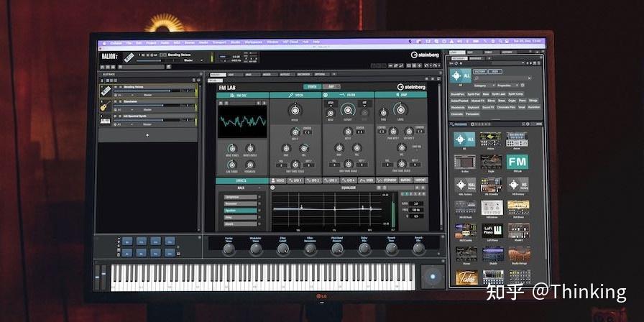Viewport: 644px width, 322px height.
Task: Click the keyboard icon on the Bending Voices slot
Action: 106,91
